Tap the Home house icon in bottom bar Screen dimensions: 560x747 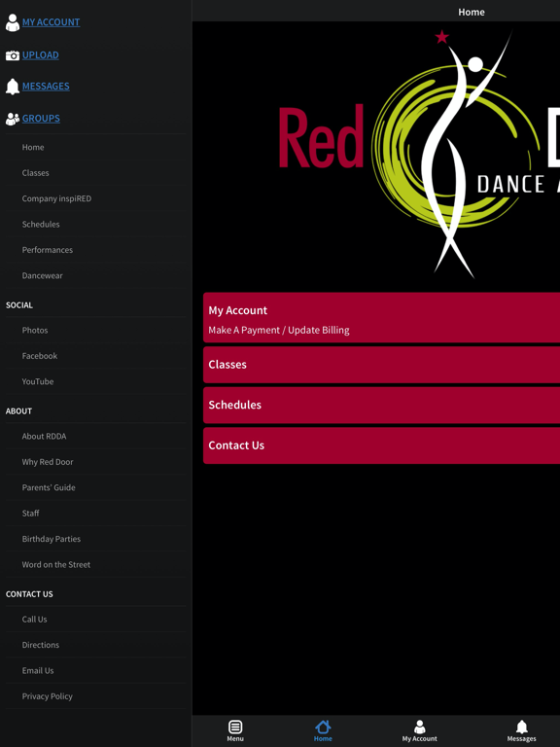tap(323, 727)
